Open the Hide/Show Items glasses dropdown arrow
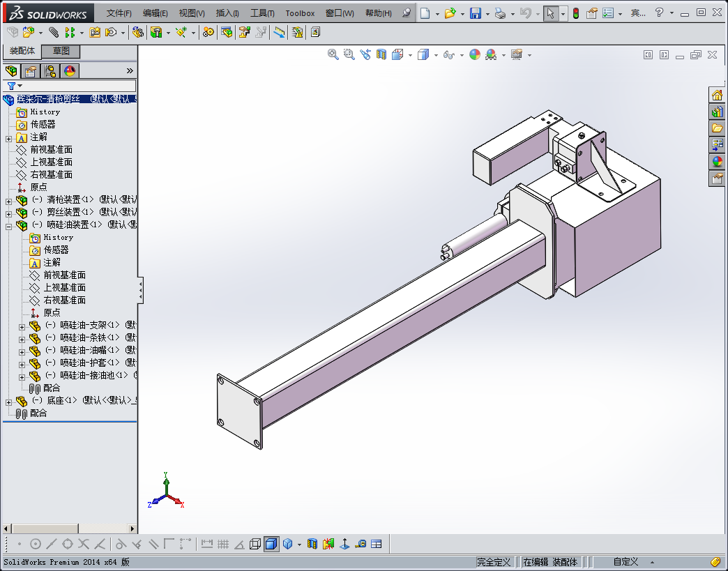728x571 pixels. click(x=462, y=55)
